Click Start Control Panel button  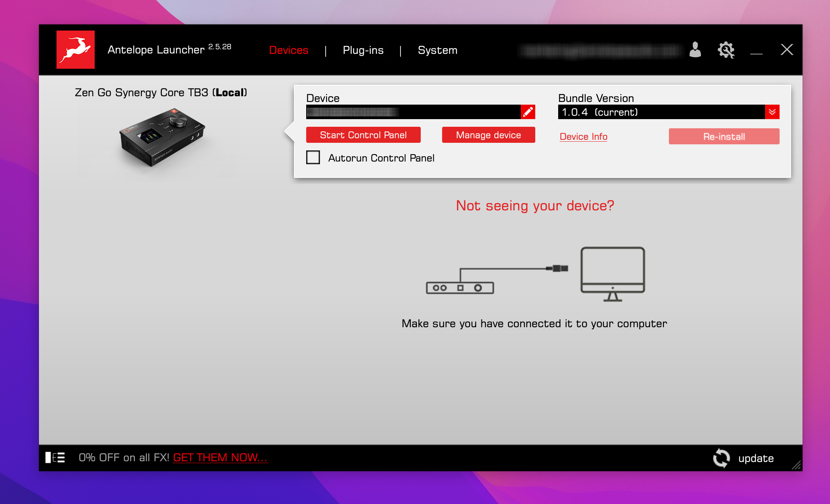point(363,135)
